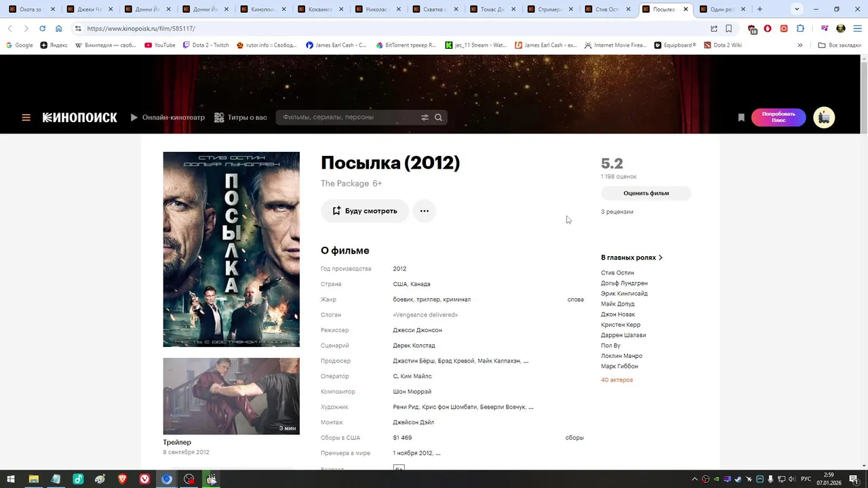Click the слова link next to genres
868x488 pixels.
click(x=575, y=300)
